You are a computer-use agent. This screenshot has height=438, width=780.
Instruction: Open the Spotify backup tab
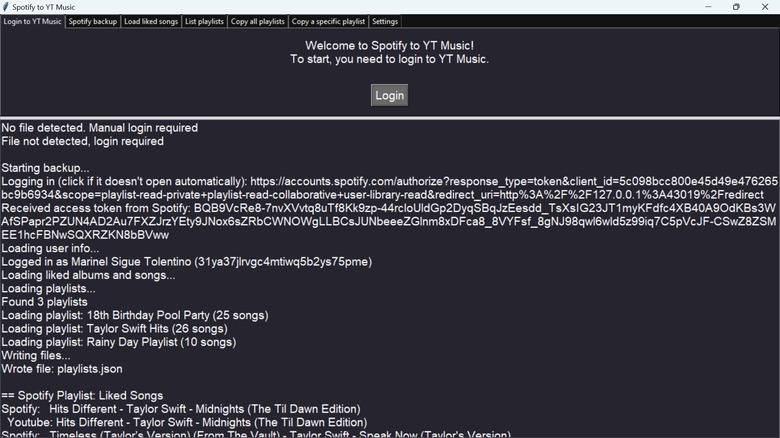point(93,21)
